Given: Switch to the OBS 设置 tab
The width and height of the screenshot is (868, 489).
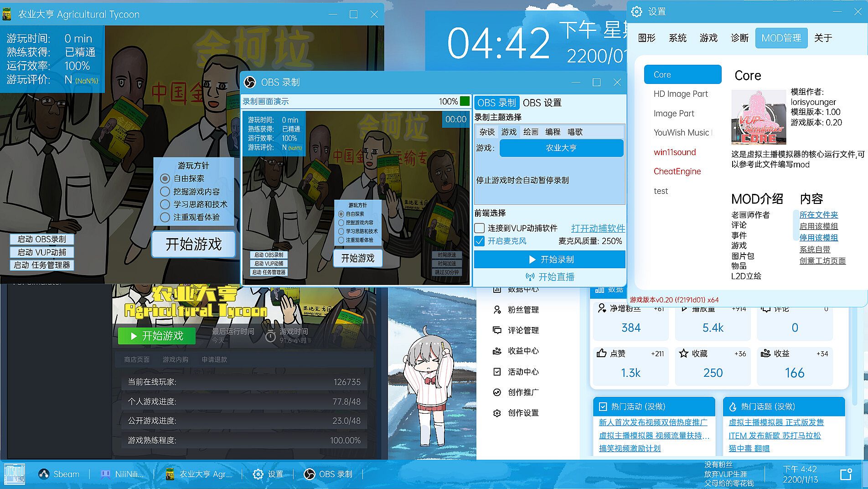Looking at the screenshot, I should click(542, 103).
